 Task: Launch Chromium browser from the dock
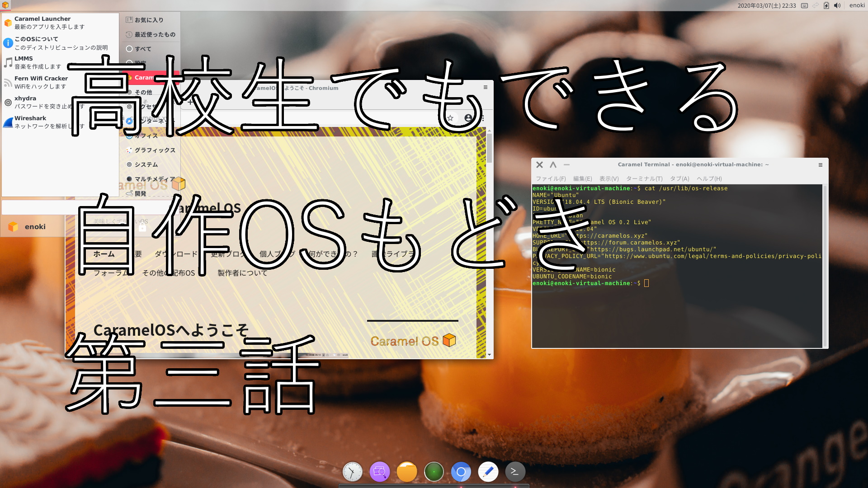pos(461,472)
